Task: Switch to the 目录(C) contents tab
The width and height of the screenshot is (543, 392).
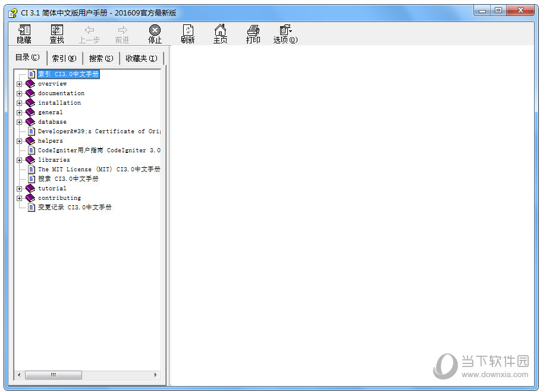Action: [27, 58]
